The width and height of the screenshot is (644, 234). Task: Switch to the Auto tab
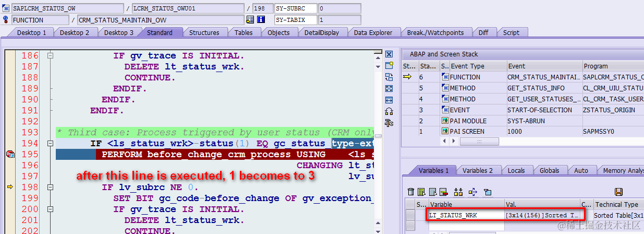click(581, 170)
